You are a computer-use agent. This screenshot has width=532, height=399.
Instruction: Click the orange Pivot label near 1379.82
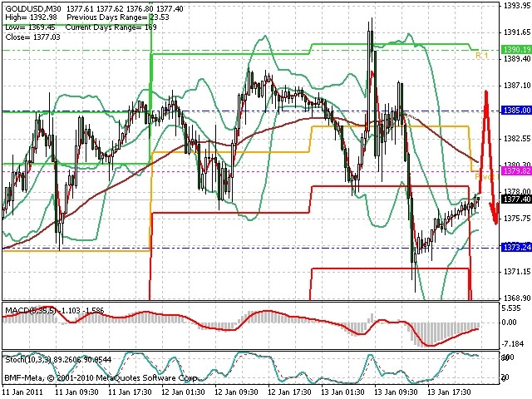click(x=485, y=177)
